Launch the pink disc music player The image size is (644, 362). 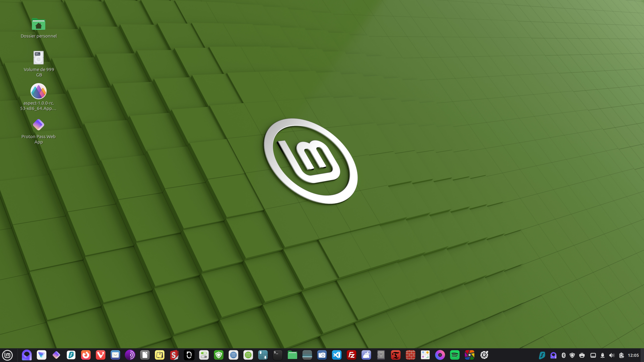pyautogui.click(x=440, y=355)
